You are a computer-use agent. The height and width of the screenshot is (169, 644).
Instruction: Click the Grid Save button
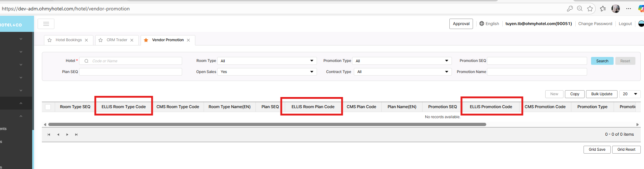pos(597,149)
